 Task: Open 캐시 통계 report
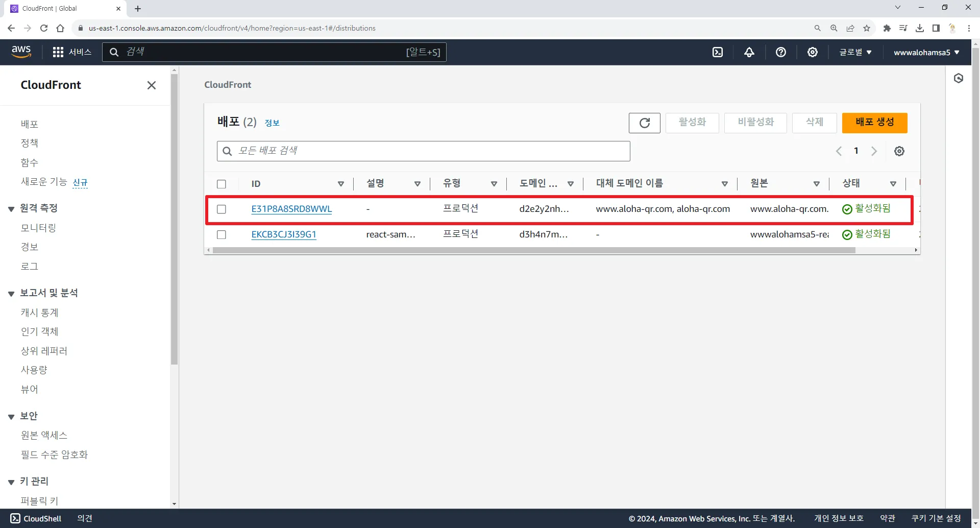tap(40, 313)
